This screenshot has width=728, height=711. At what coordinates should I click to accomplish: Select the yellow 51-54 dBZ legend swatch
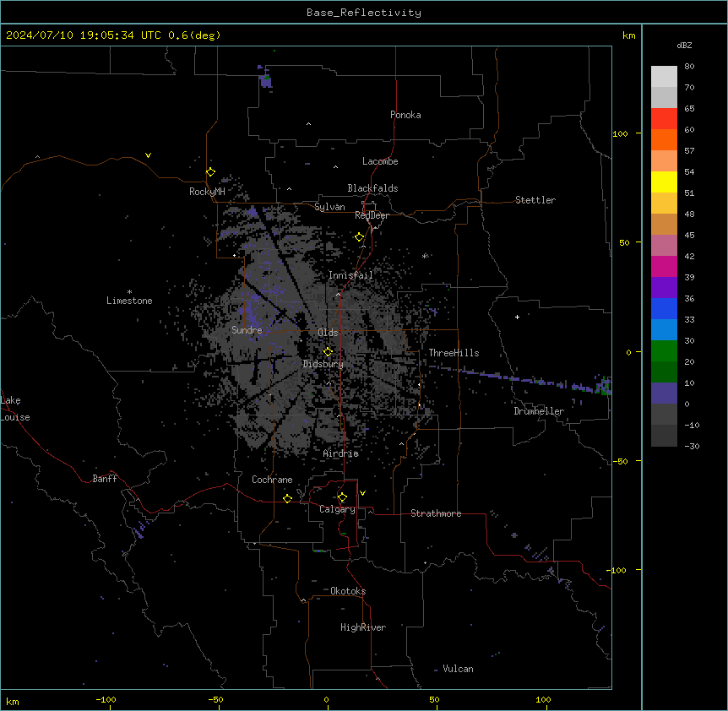point(664,182)
